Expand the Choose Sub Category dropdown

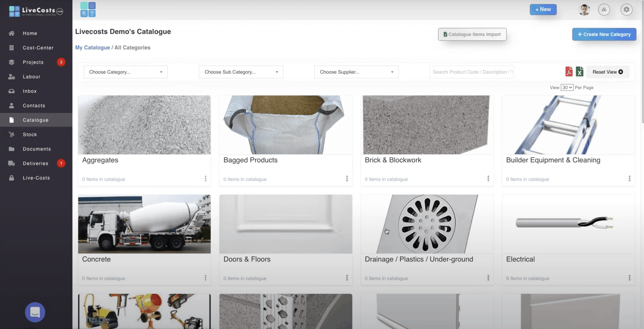(x=241, y=72)
